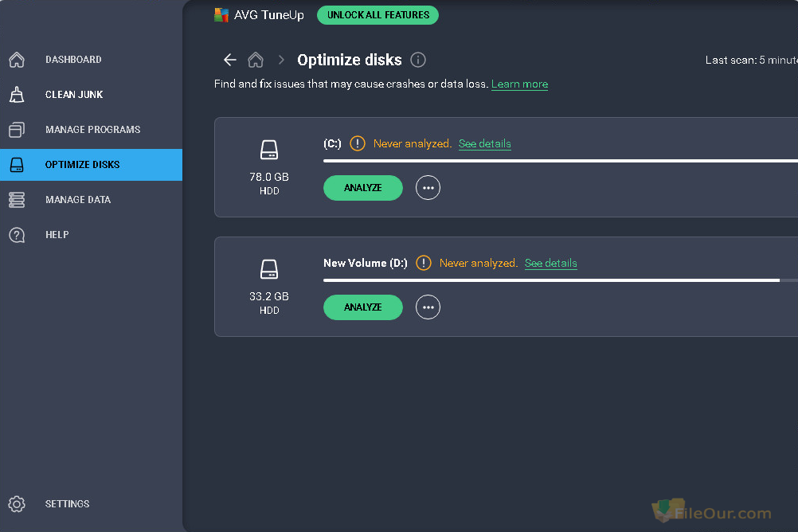
Task: Analyze the C: drive
Action: 363,188
